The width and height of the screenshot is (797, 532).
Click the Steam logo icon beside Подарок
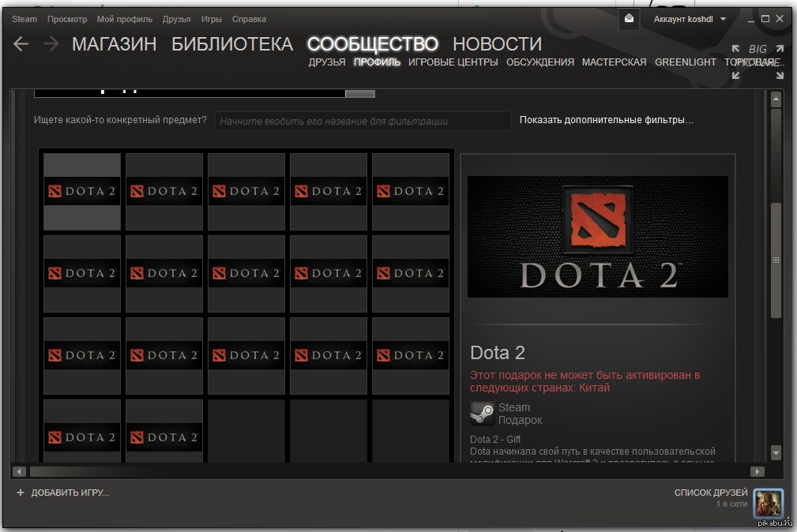482,414
